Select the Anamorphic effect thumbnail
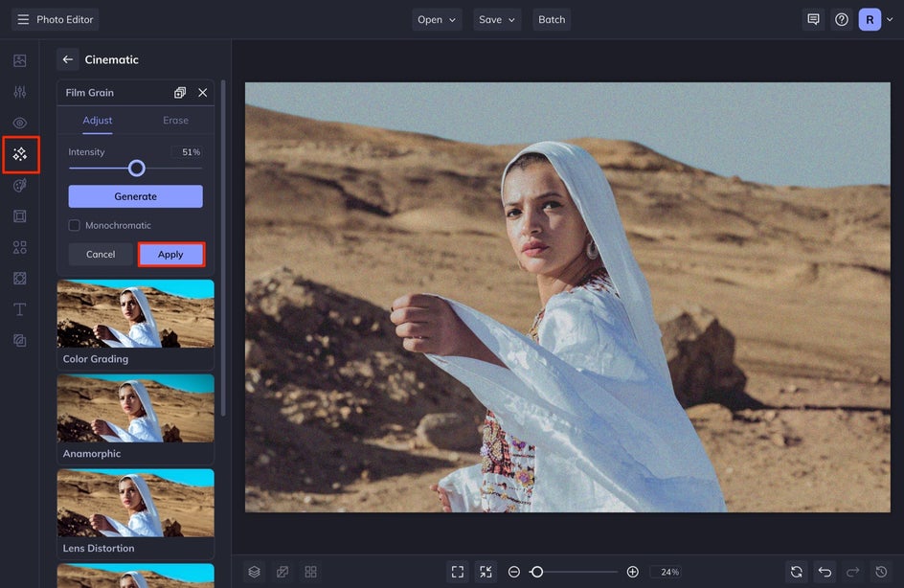 135,418
